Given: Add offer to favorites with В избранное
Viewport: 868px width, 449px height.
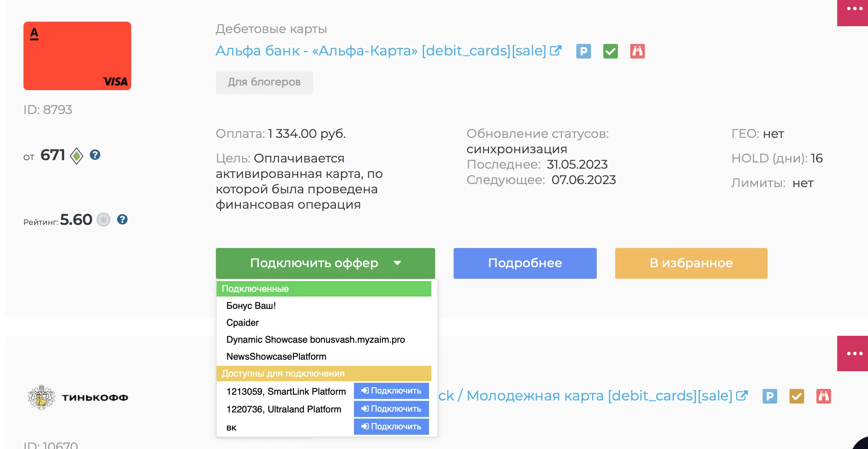Looking at the screenshot, I should (x=691, y=263).
